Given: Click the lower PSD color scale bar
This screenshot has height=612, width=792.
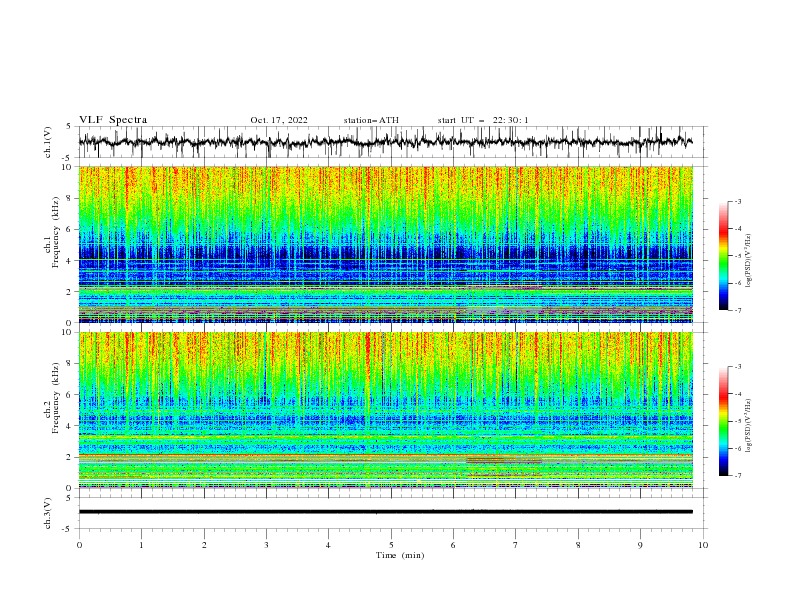Looking at the screenshot, I should [723, 421].
